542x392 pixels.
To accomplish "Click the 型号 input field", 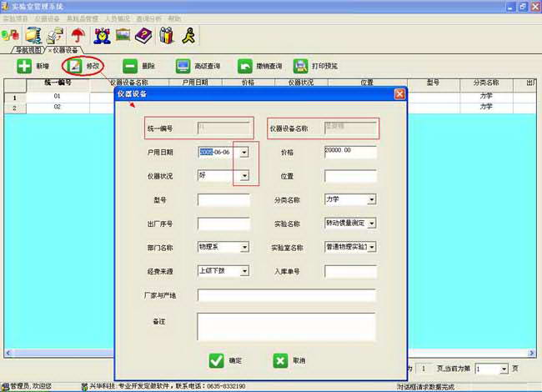I will [223, 200].
